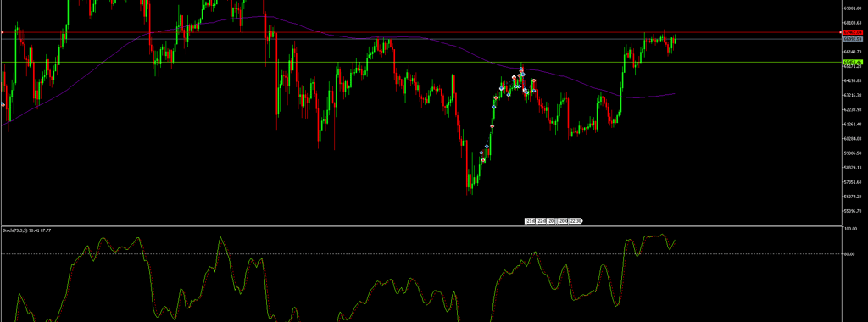Click the Stoch(73,3,3) indicator label
The height and width of the screenshot is (322, 868).
click(26, 230)
